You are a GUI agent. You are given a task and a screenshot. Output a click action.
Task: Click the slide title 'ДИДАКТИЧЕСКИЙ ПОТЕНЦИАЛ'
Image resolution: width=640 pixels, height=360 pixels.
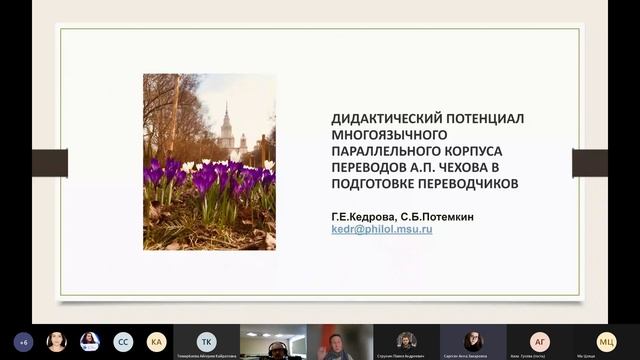pyautogui.click(x=427, y=118)
